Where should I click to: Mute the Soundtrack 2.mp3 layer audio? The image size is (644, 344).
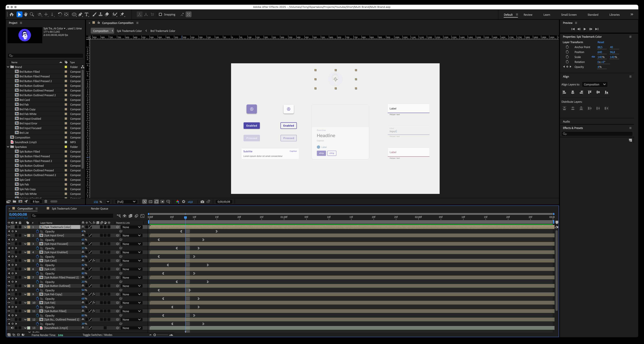tap(12, 328)
